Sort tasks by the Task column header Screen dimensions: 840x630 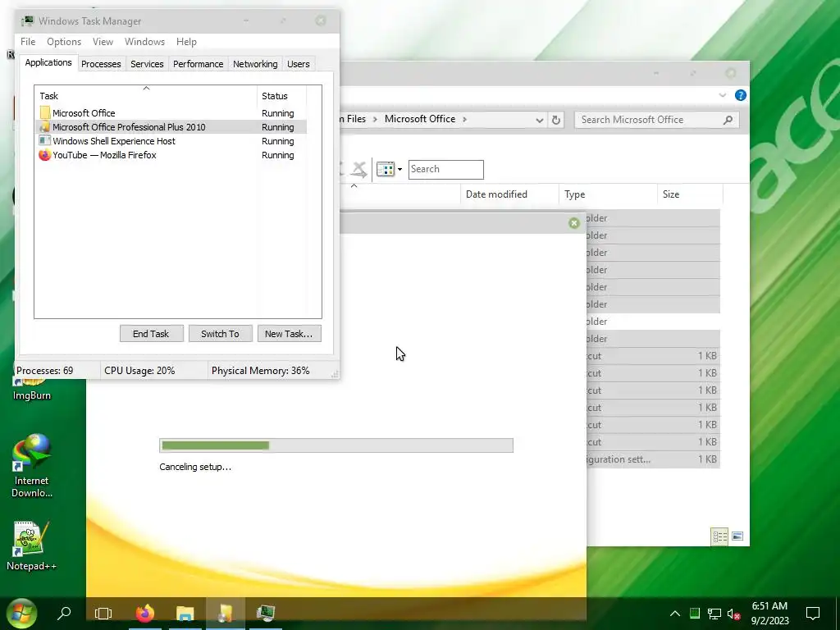point(146,96)
